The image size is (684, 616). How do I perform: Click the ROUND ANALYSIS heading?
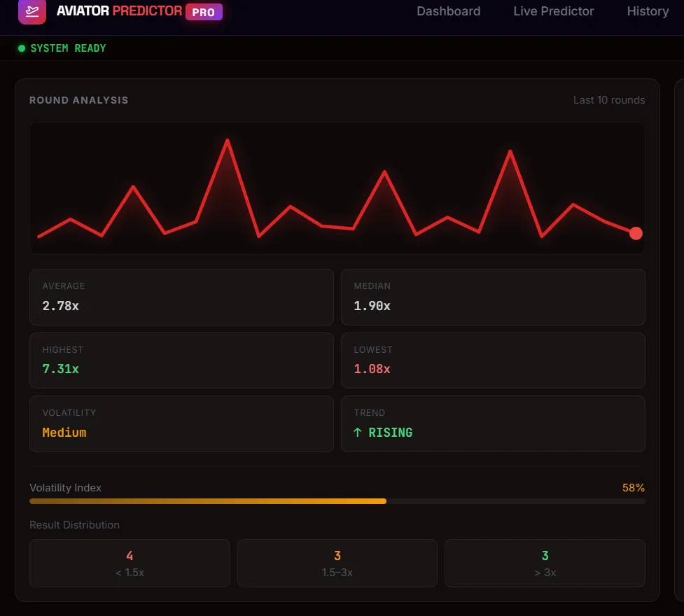[x=79, y=100]
